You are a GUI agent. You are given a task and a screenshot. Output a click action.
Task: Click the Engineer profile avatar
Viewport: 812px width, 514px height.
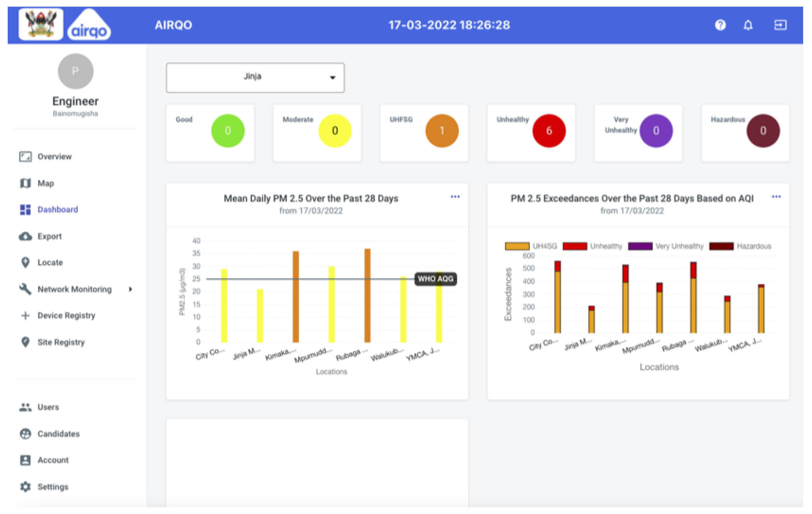75,71
